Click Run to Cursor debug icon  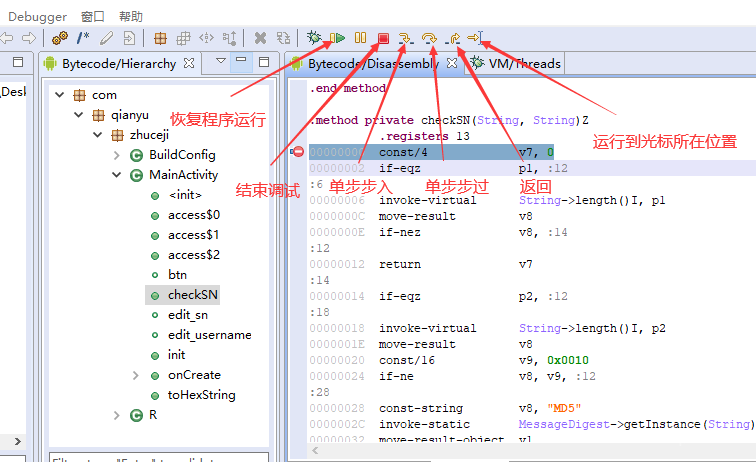coord(475,38)
